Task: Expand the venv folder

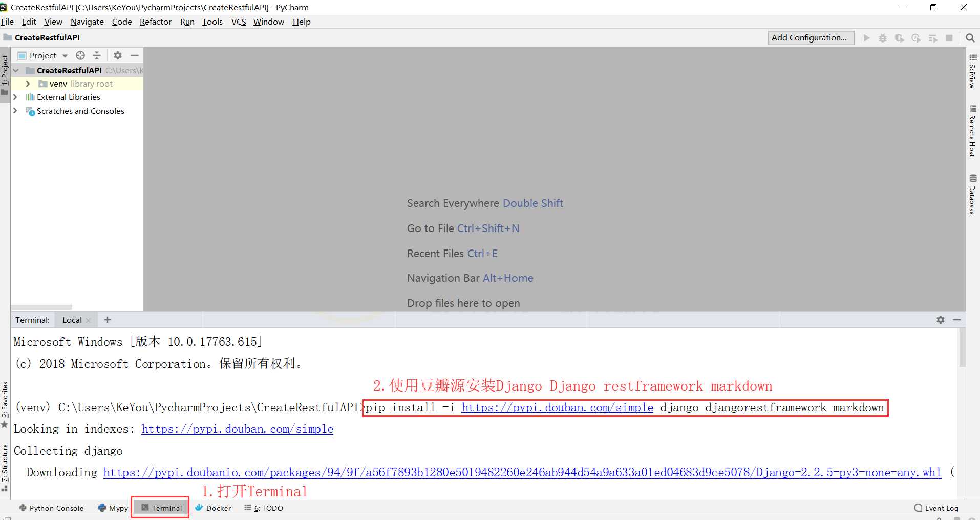Action: (28, 84)
